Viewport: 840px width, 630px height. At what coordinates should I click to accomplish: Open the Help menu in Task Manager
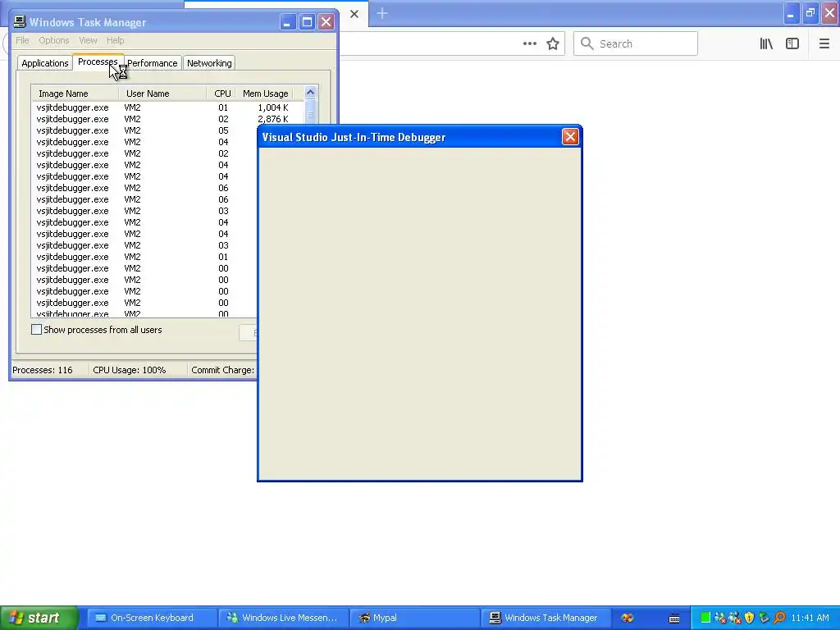pyautogui.click(x=115, y=40)
